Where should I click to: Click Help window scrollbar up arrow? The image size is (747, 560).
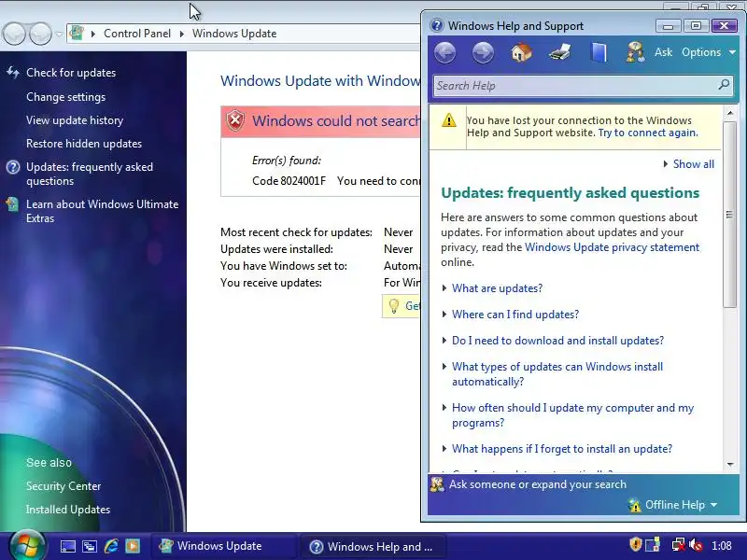730,113
